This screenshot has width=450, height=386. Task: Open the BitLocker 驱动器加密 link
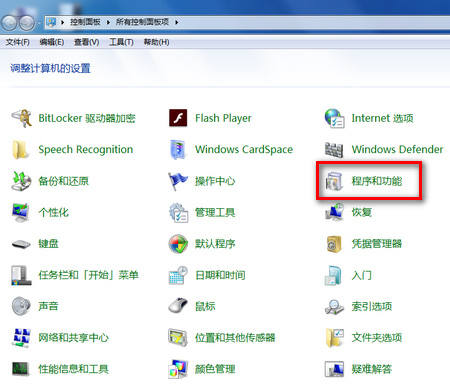[87, 118]
